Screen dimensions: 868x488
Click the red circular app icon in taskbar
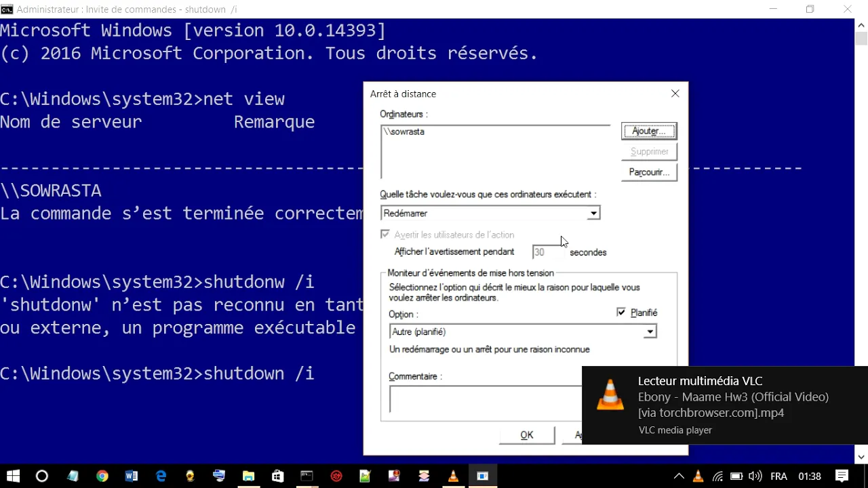coord(336,476)
